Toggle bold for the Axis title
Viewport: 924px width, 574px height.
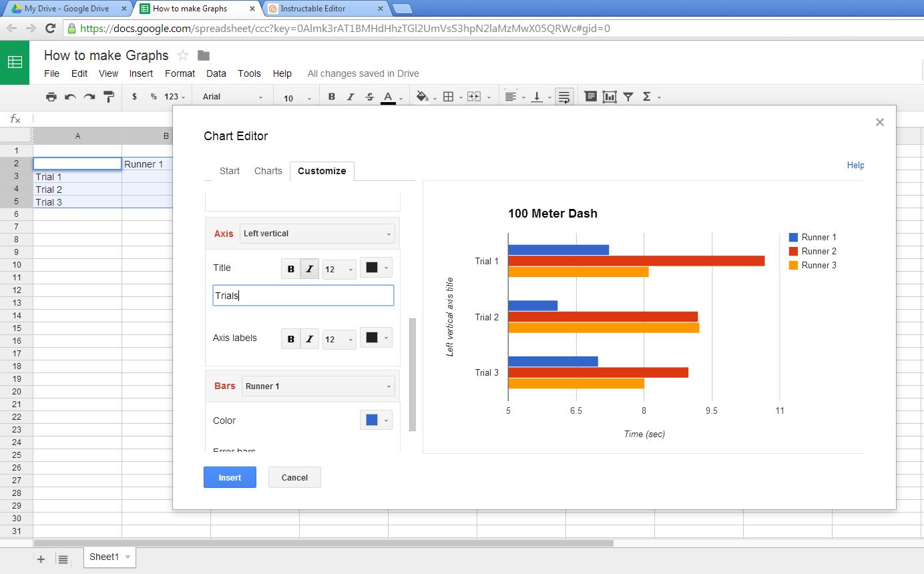[x=291, y=268]
